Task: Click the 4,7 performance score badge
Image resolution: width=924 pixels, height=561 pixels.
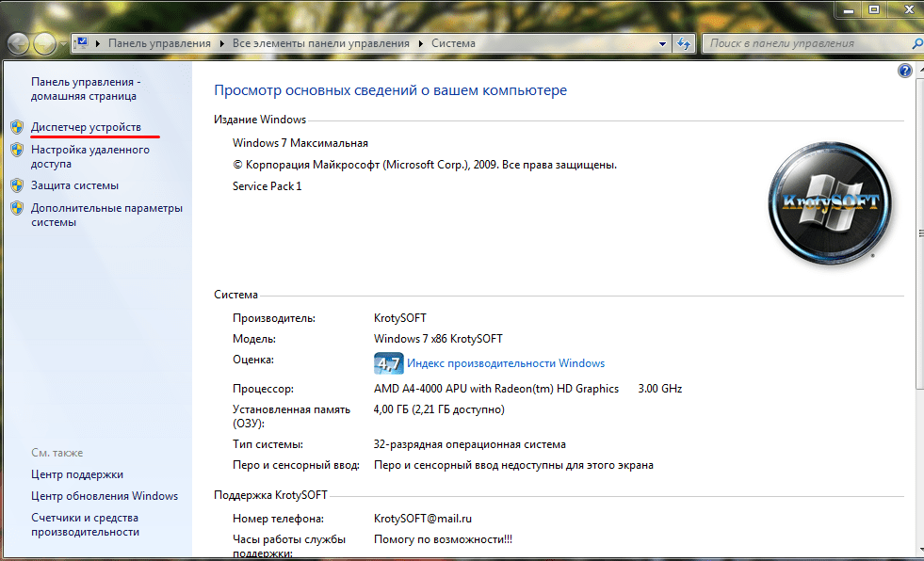Action: pyautogui.click(x=388, y=363)
